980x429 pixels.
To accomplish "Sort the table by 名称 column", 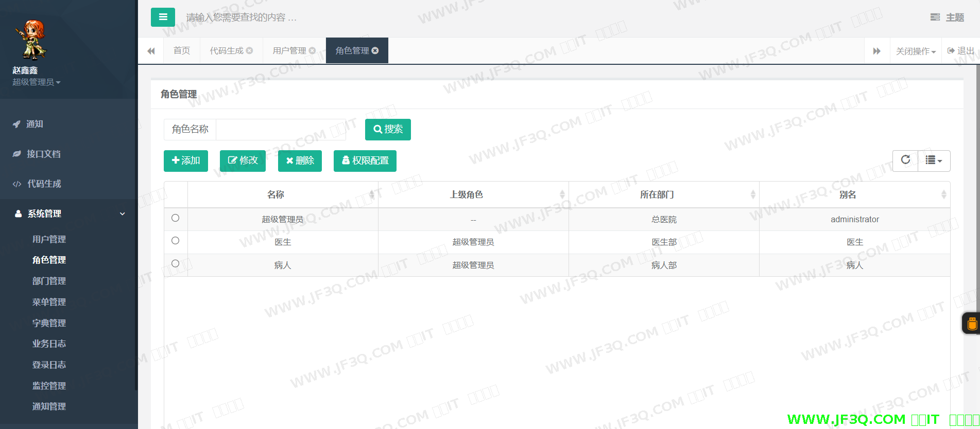I will tap(276, 194).
